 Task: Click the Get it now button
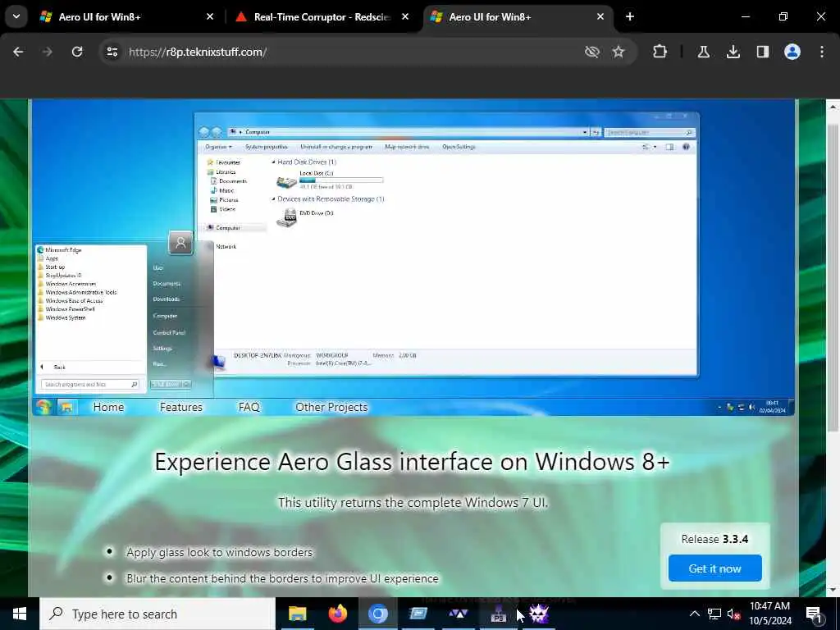coord(714,568)
